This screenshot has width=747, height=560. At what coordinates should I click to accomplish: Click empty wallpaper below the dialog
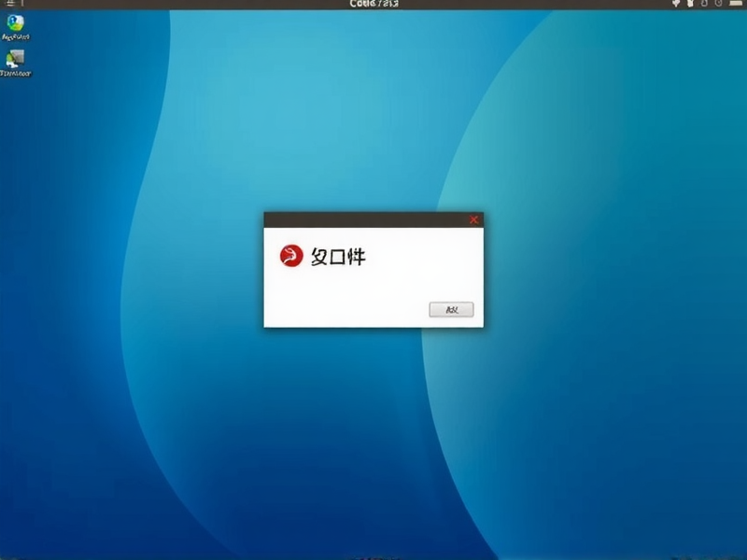pos(373,429)
